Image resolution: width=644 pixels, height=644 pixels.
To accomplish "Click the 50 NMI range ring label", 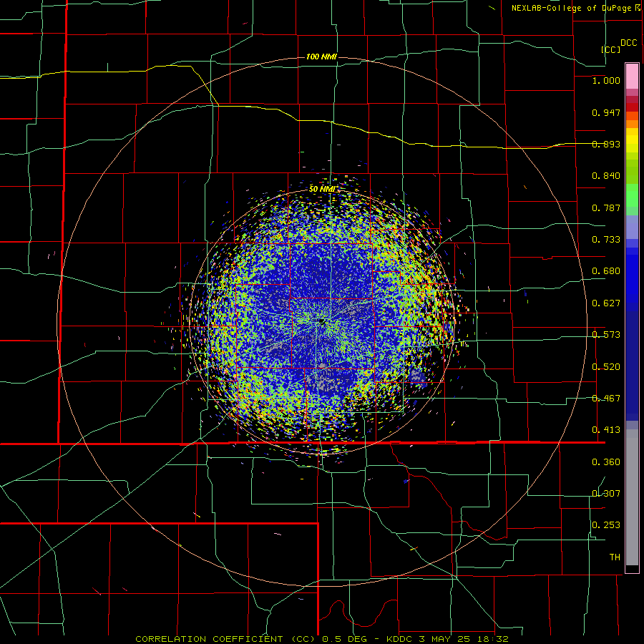I will (323, 189).
